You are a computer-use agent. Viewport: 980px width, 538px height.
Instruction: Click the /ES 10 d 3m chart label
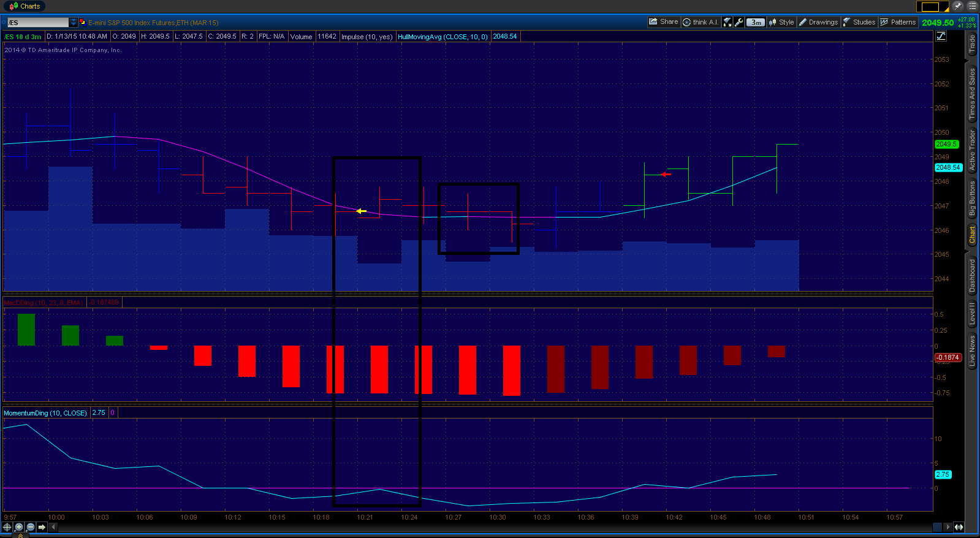click(23, 37)
